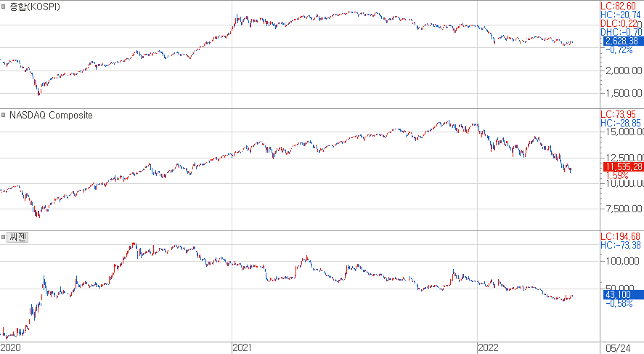This screenshot has height=354, width=644.
Task: Click the 2021 year label on time axis
Action: click(x=242, y=348)
